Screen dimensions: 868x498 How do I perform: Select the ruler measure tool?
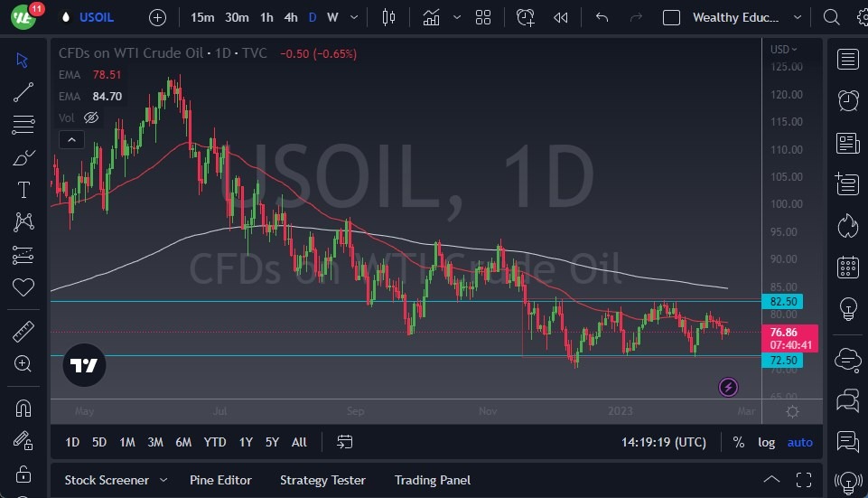[x=23, y=332]
